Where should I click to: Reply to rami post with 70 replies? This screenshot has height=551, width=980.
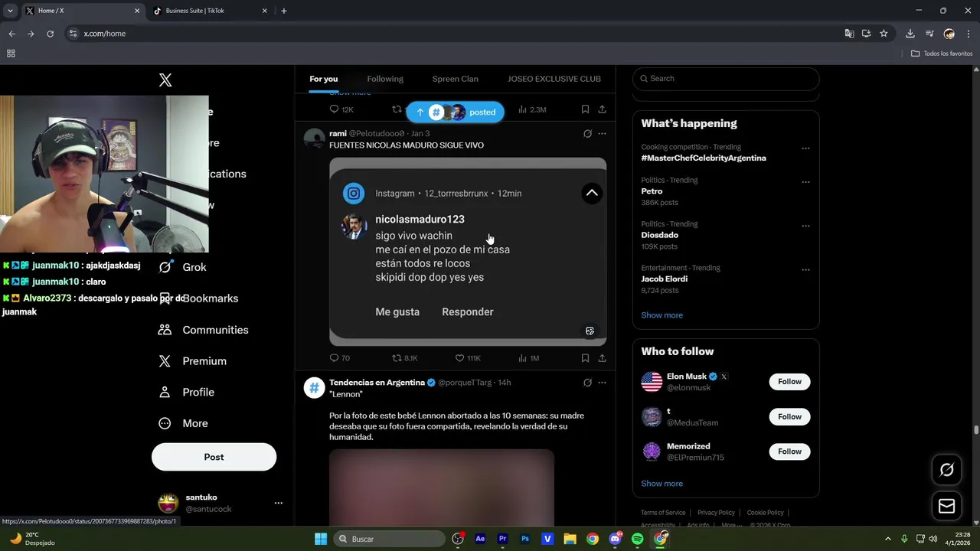pyautogui.click(x=340, y=358)
